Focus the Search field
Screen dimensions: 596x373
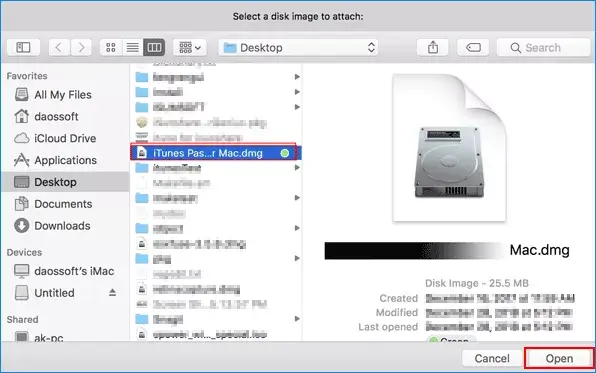coord(544,48)
